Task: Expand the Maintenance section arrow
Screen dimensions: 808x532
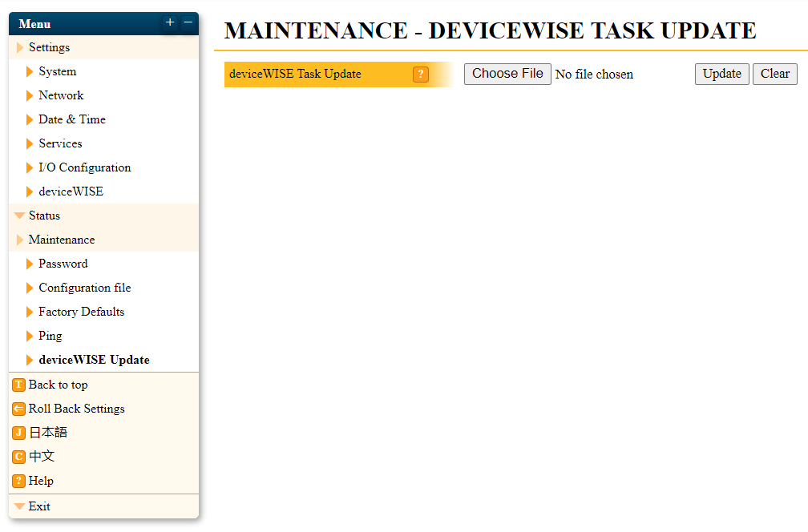Action: click(20, 240)
